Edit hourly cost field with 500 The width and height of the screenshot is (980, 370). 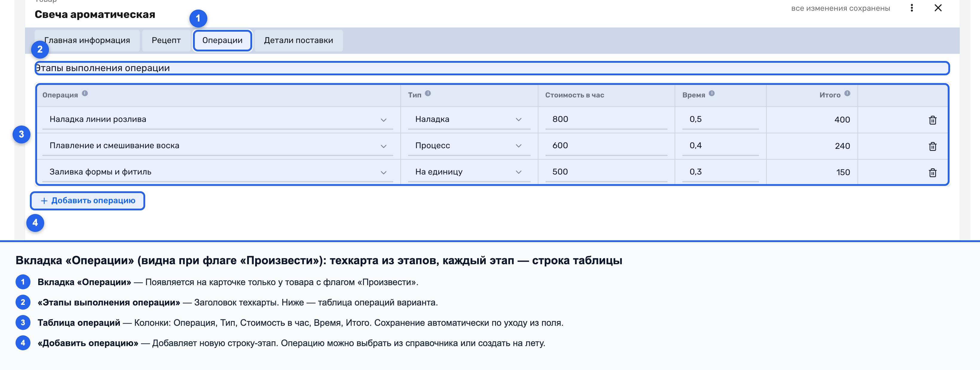(x=606, y=172)
